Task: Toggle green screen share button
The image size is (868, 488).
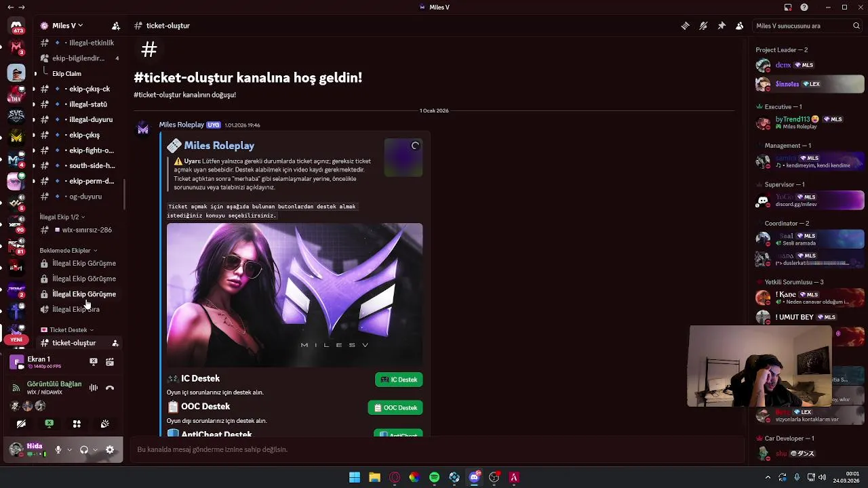Action: click(49, 424)
